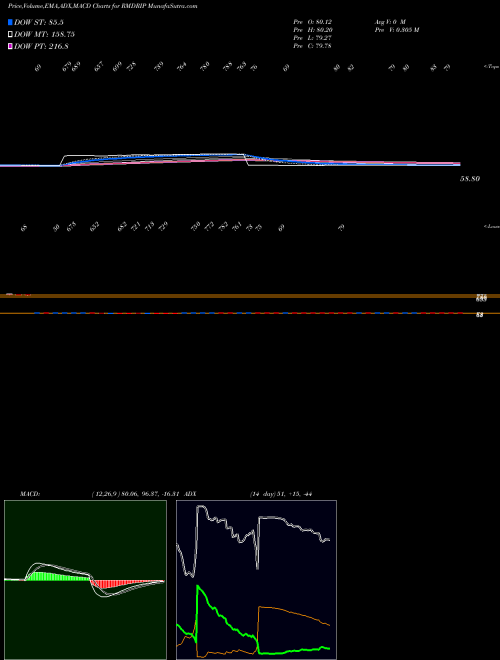The width and height of the screenshot is (500, 660).
Task: Select the DOW PT: 216.8 label
Action: click(x=41, y=46)
